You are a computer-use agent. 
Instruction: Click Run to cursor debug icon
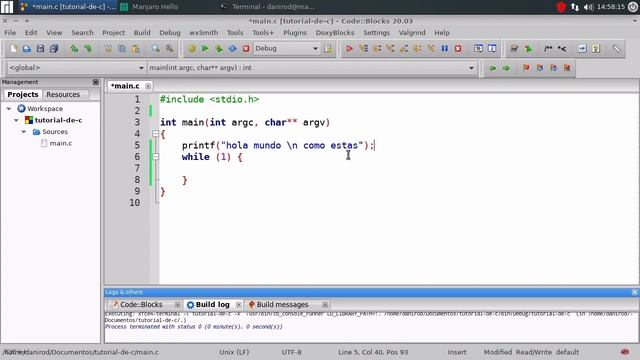tap(363, 49)
